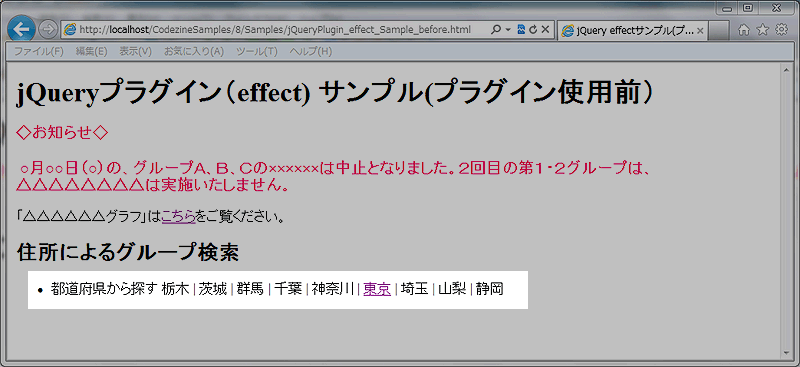Screen dimensions: 800x367
Task: Open Favorites with the star icon
Action: [763, 31]
